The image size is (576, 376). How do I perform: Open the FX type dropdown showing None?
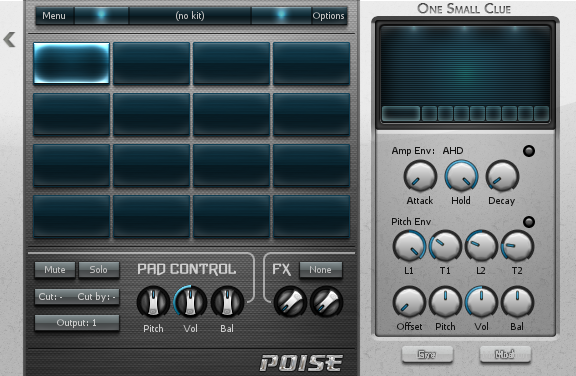pyautogui.click(x=320, y=270)
